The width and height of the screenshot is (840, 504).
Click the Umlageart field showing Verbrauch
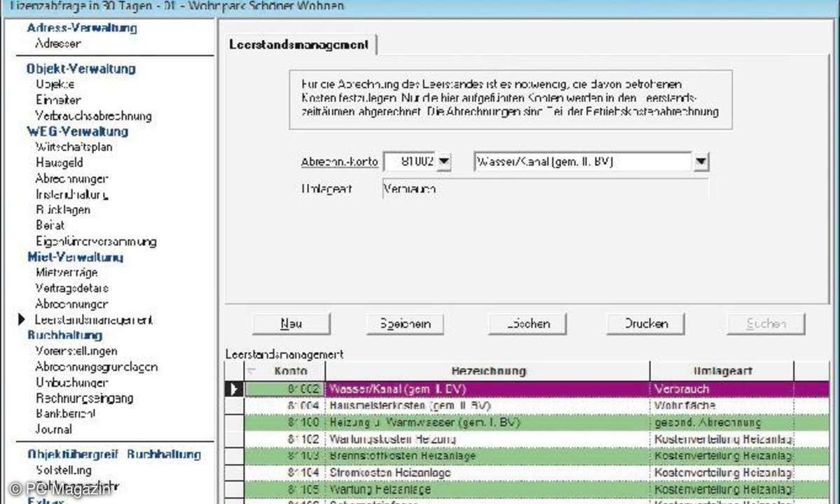click(x=545, y=189)
